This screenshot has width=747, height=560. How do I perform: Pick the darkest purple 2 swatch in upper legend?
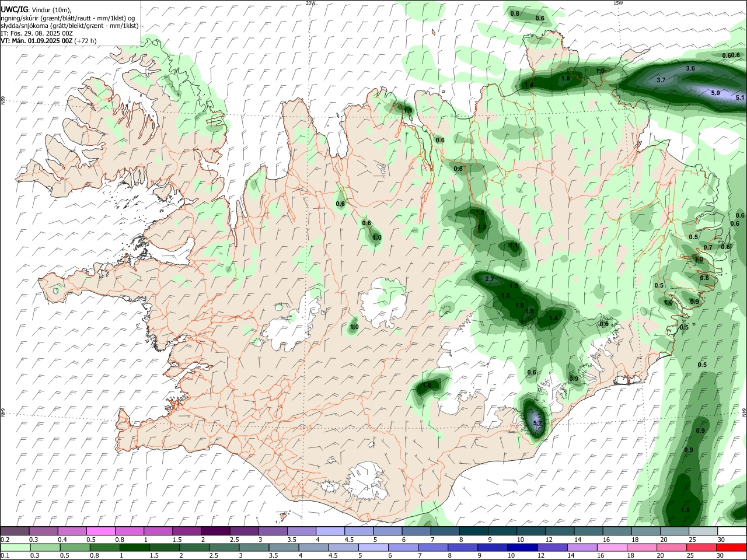click(x=215, y=531)
